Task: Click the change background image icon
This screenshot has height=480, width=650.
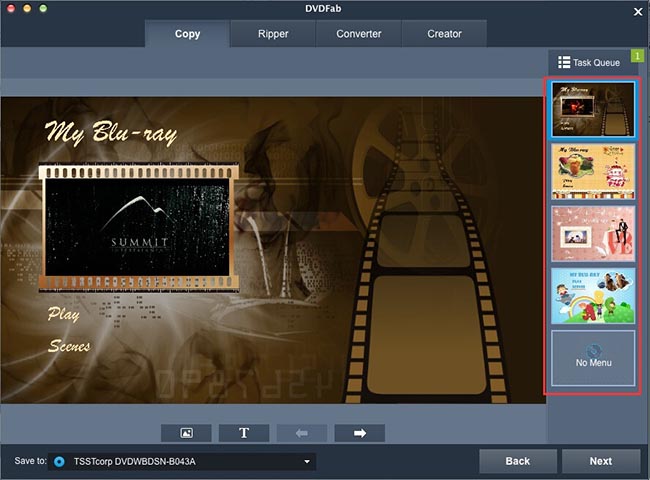Action: click(186, 433)
